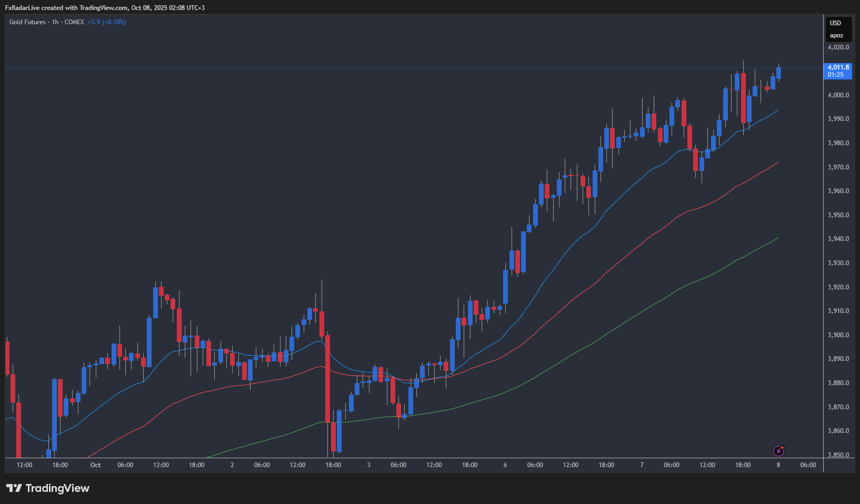Click the FxRadarLive TradingView.com header text

(105, 7)
